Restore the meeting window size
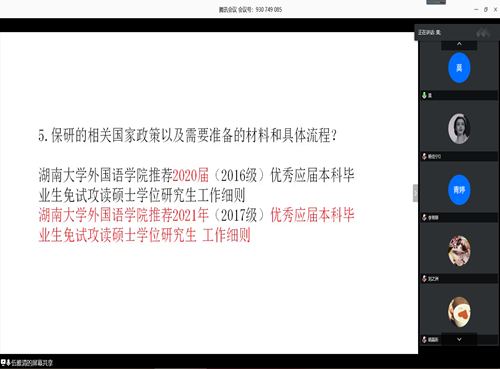 pyautogui.click(x=486, y=10)
